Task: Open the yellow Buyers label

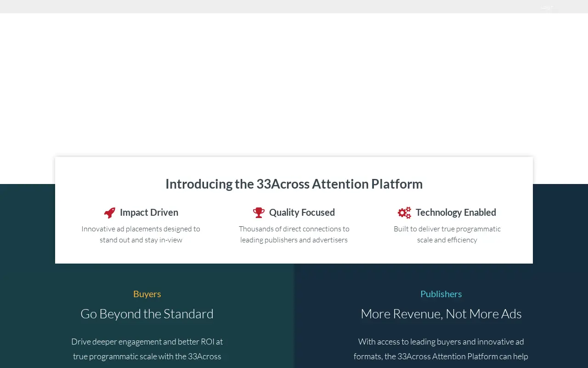Action: (147, 294)
